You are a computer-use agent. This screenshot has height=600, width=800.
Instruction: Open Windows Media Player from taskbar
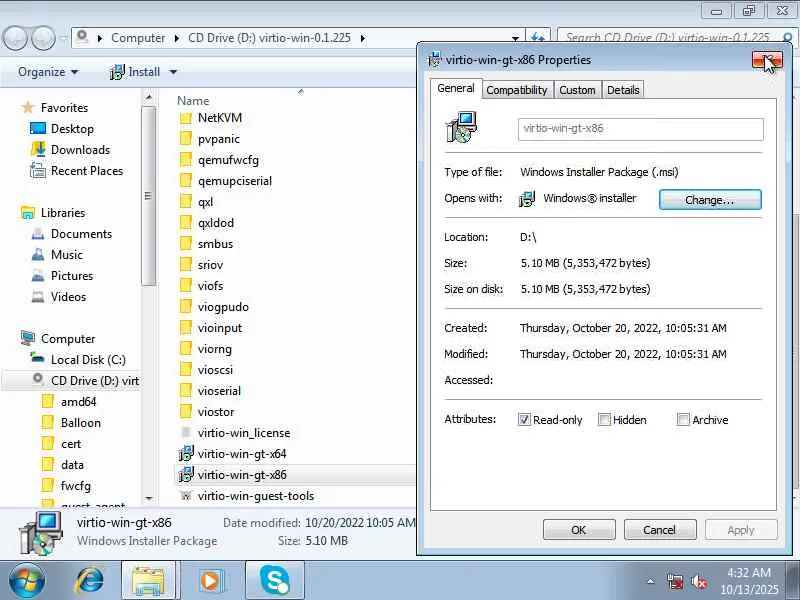point(211,581)
